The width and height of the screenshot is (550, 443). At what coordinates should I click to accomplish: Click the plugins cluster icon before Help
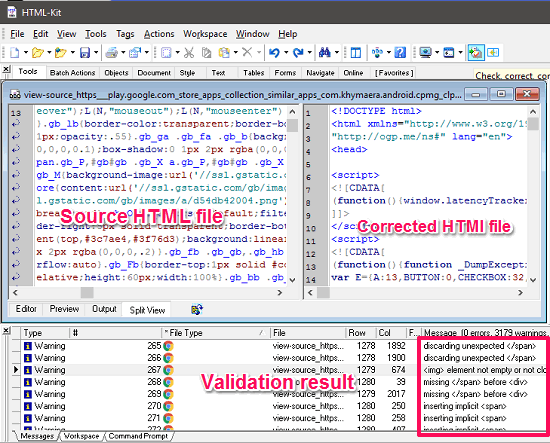point(377,53)
